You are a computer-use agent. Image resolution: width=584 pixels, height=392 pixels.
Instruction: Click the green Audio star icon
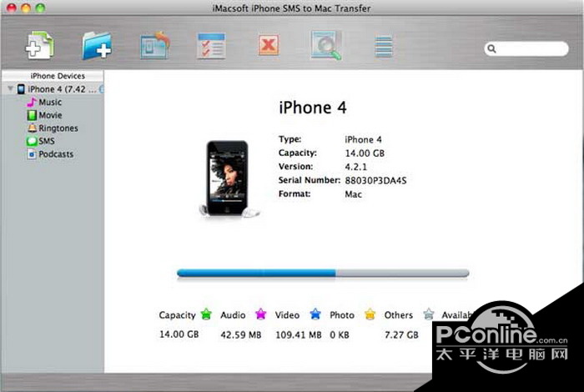(206, 314)
